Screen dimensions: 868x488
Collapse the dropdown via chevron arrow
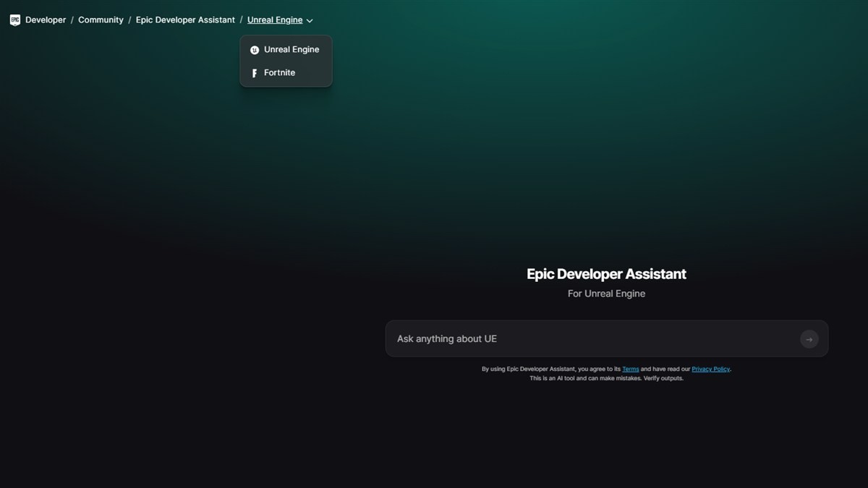coord(310,21)
